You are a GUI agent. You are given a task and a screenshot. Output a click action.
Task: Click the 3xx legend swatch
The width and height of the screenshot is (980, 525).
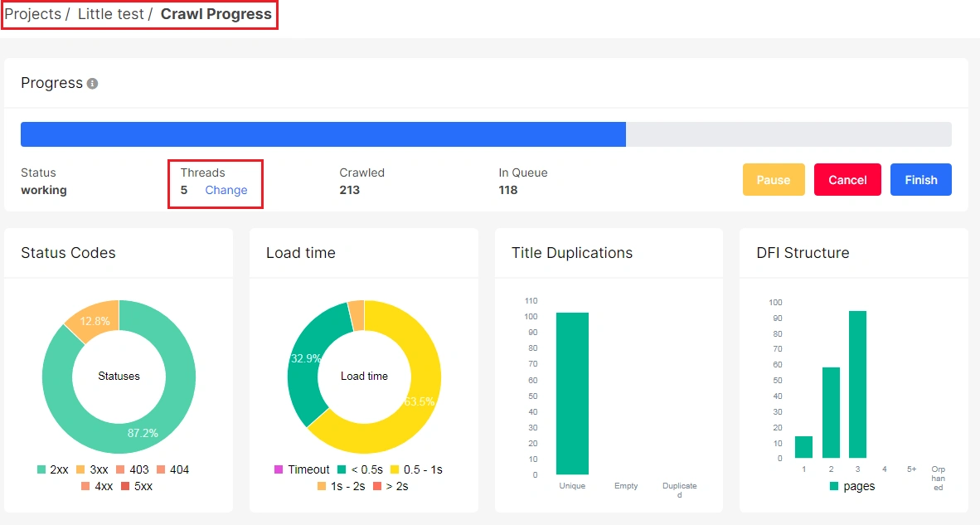pos(79,469)
